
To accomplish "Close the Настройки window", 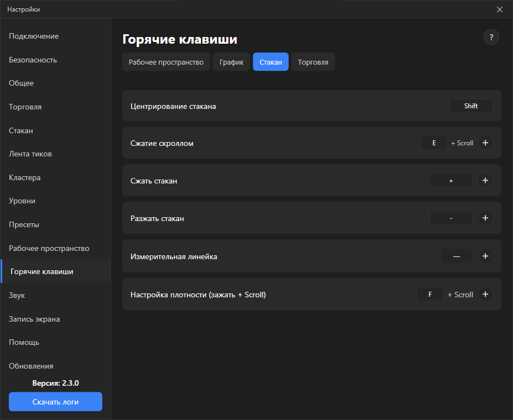I will (500, 9).
